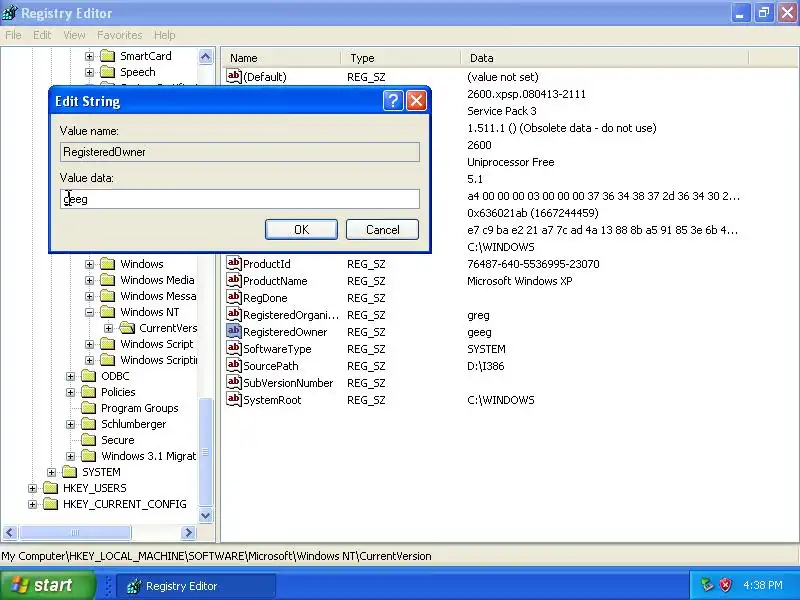Click the Value name field showing RegisteredOwner
The width and height of the screenshot is (800, 600).
[x=240, y=152]
